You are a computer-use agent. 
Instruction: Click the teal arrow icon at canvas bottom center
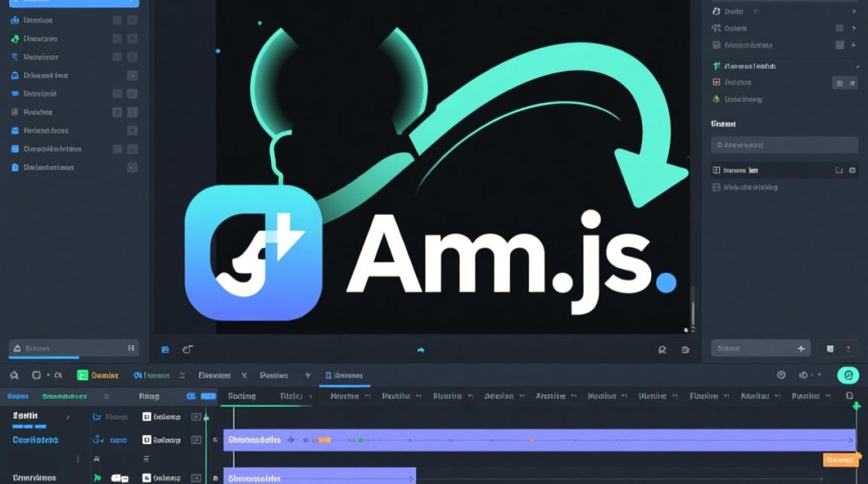click(x=421, y=350)
